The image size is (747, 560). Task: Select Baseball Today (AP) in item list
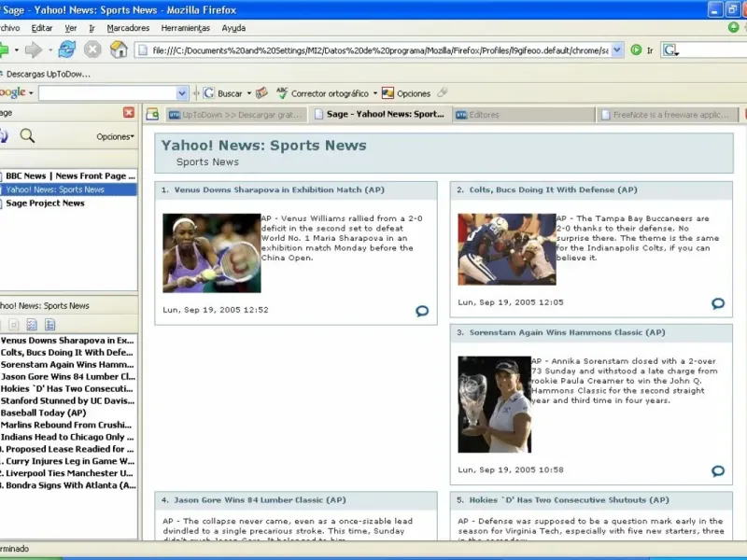coord(68,413)
